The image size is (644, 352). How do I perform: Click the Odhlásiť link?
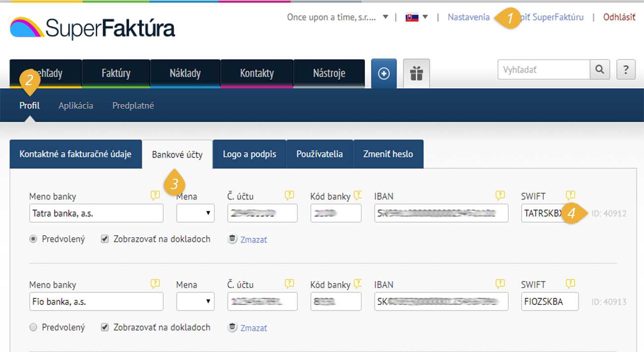pyautogui.click(x=619, y=17)
